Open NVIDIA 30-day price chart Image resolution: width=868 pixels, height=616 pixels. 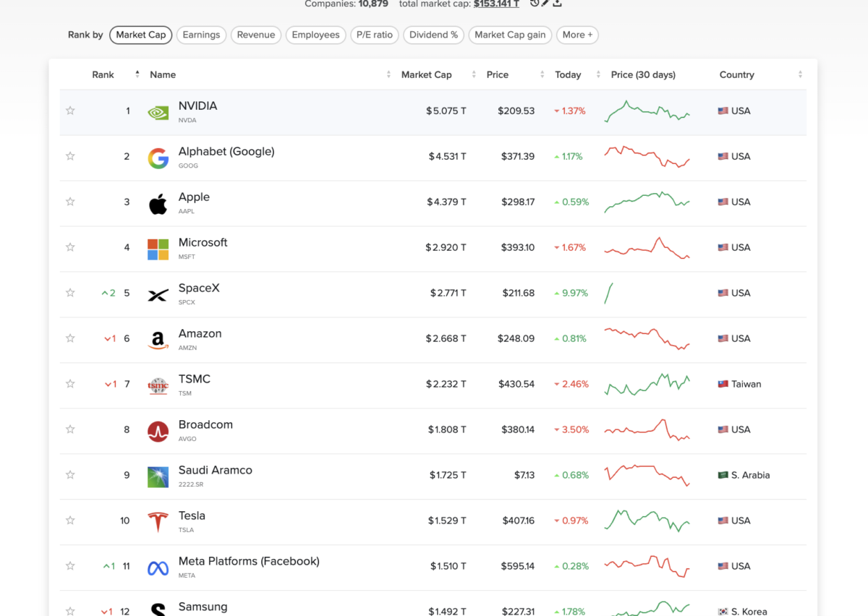647,111
